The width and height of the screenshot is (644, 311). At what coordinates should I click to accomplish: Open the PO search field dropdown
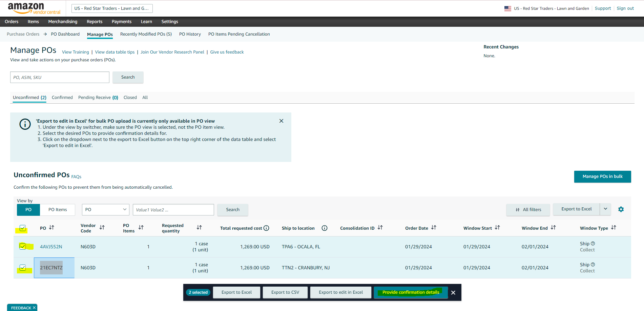tap(106, 210)
